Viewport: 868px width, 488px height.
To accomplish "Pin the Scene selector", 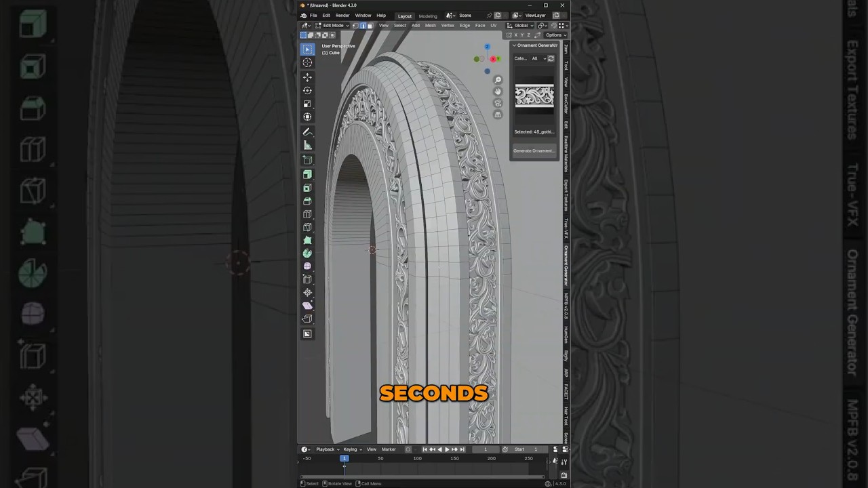I will point(489,16).
